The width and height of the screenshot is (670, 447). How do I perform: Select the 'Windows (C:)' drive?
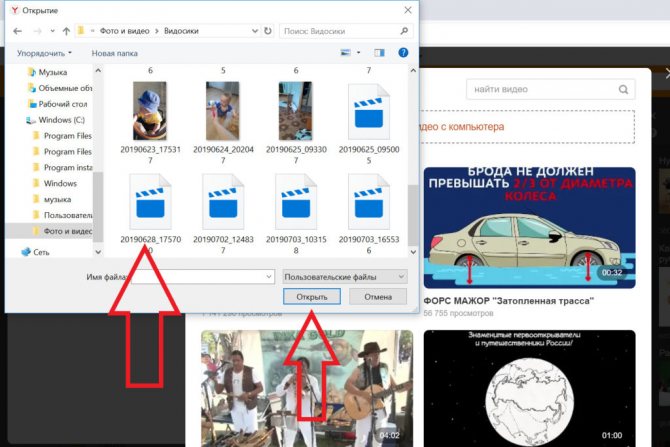tap(56, 120)
